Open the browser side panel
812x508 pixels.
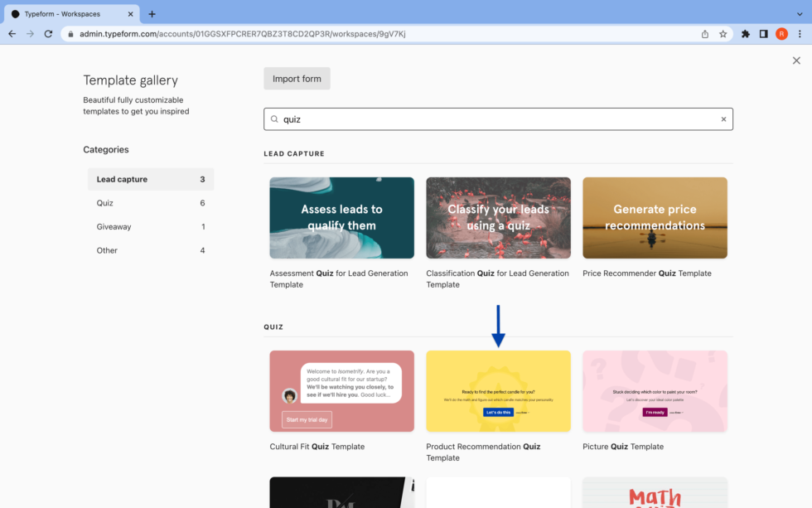[763, 34]
